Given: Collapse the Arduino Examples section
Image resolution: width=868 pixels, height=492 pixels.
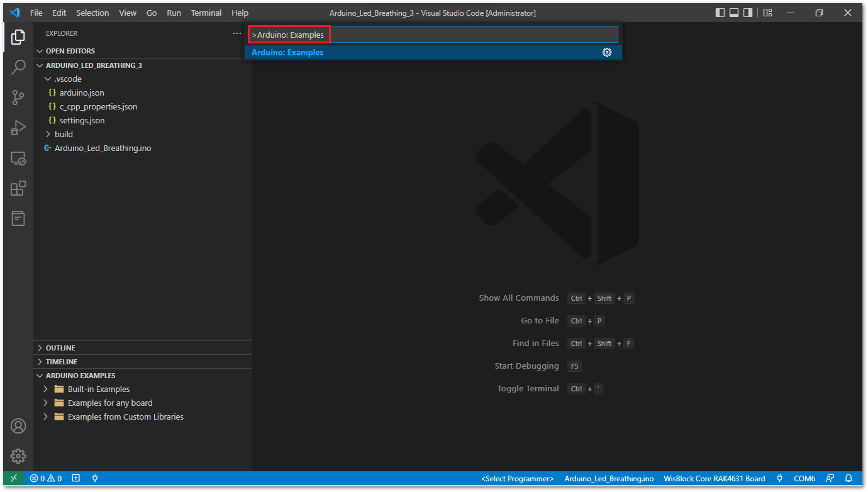Looking at the screenshot, I should click(142, 376).
